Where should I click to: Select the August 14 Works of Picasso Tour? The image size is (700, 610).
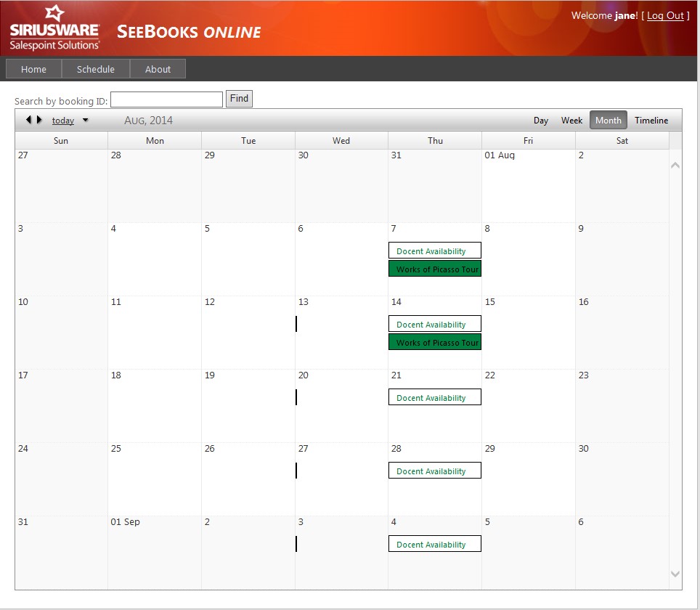(435, 343)
